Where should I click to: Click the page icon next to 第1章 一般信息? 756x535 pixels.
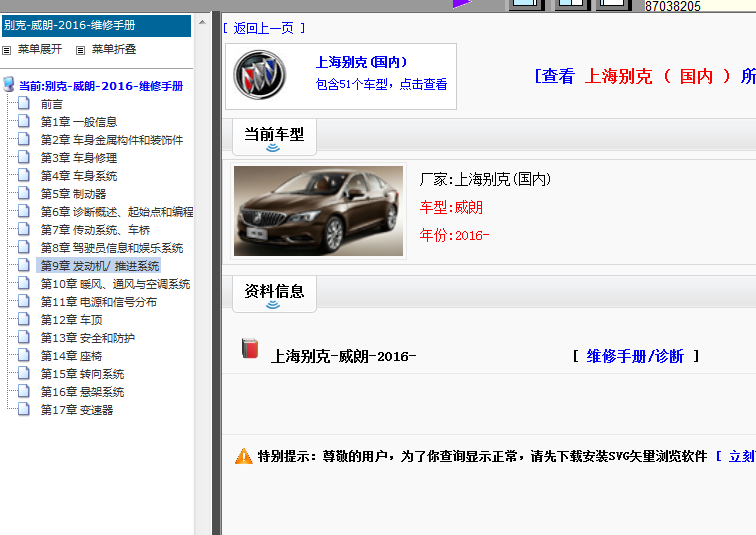[24, 121]
